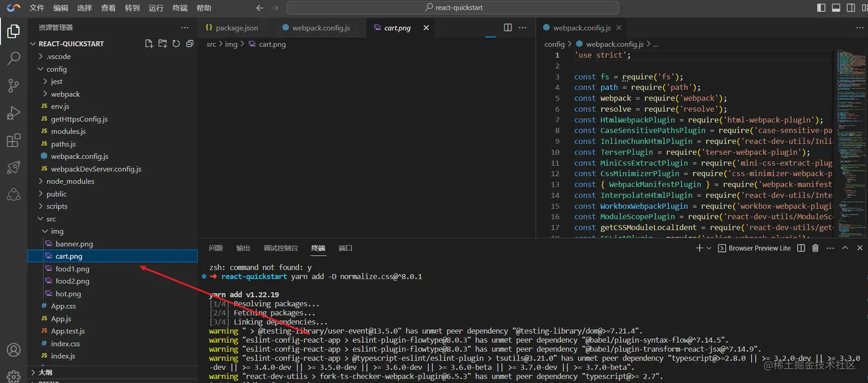Screen dimensions: 868x383
Task: Switch to the 问题 panel tab
Action: (216, 248)
